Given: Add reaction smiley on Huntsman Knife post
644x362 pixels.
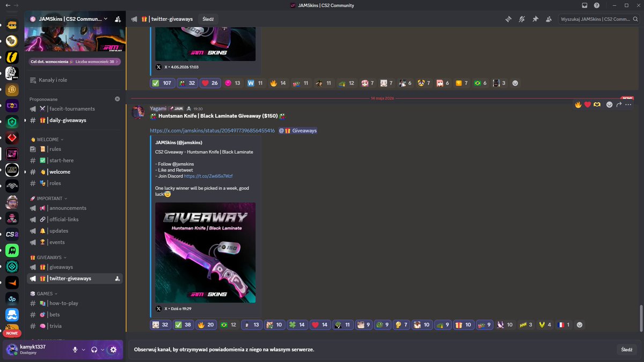Looking at the screenshot, I should coord(579,324).
